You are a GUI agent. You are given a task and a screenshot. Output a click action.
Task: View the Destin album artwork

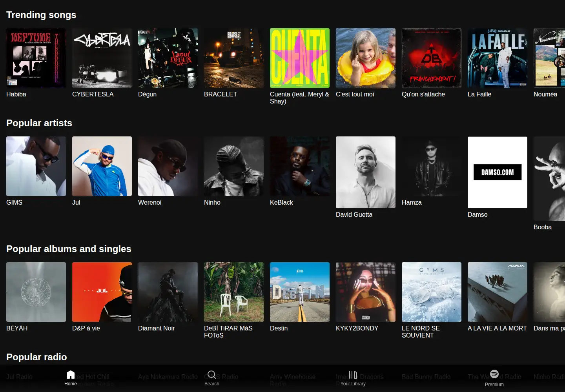tap(300, 292)
